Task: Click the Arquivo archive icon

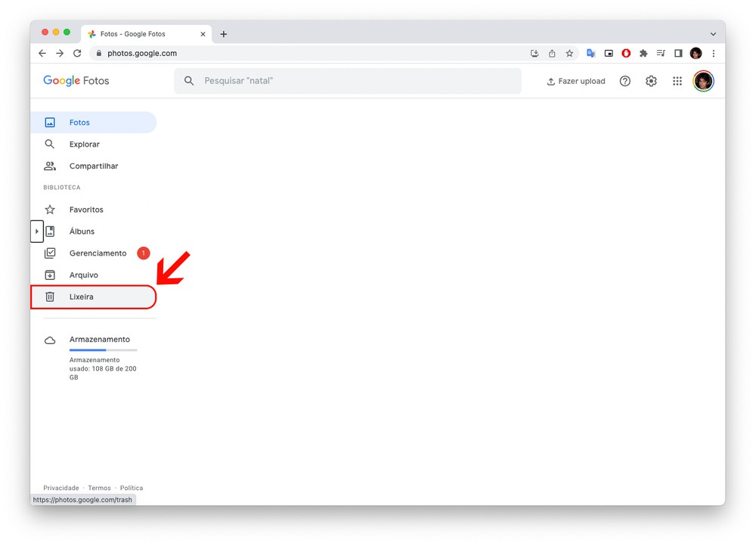Action: coord(50,275)
